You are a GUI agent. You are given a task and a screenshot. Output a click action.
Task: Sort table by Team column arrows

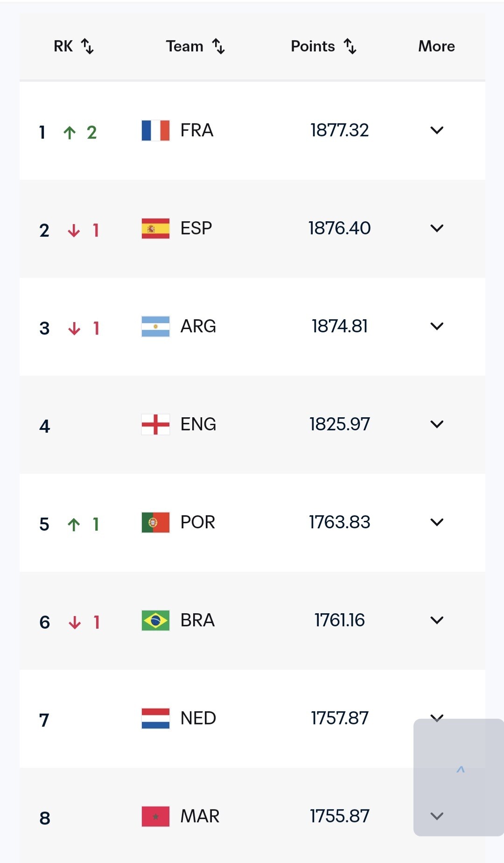218,46
